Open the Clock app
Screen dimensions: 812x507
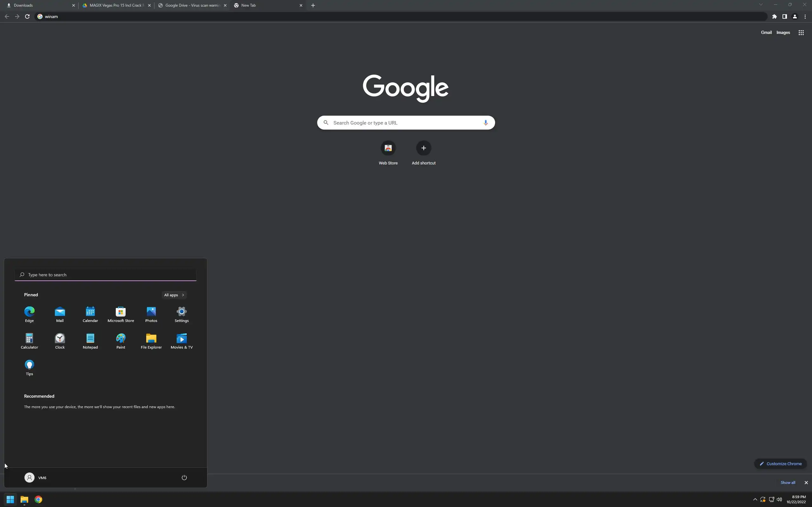pyautogui.click(x=60, y=340)
